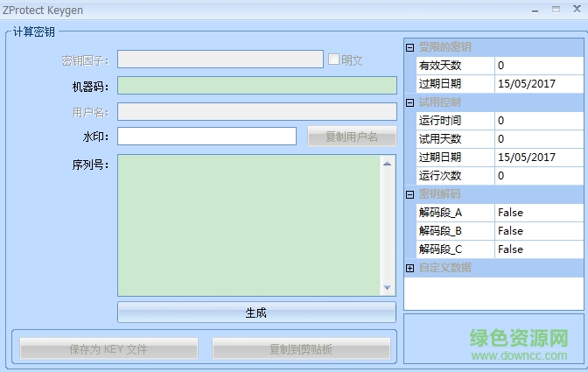This screenshot has width=588, height=372.
Task: Select the 试用天数 value cell
Action: [x=539, y=139]
